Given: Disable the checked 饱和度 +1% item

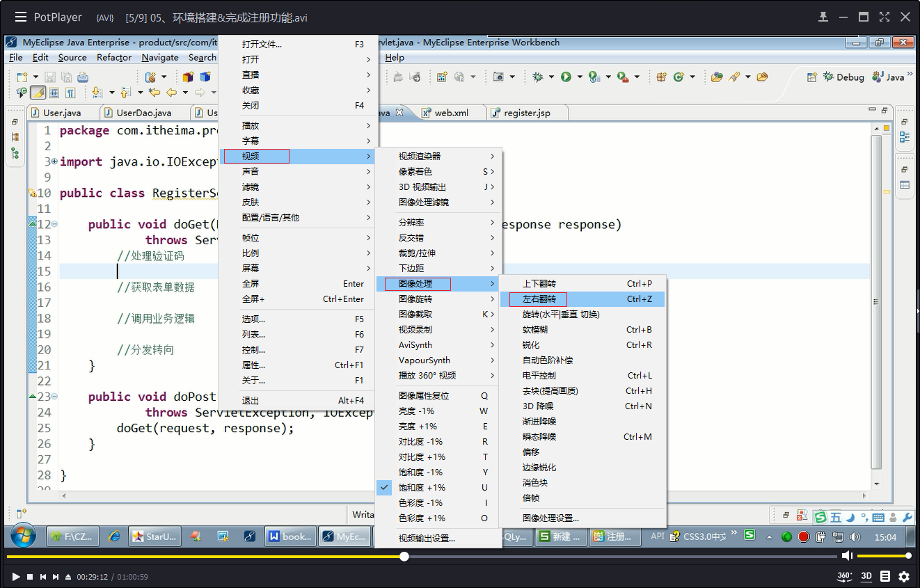Looking at the screenshot, I should (x=438, y=488).
